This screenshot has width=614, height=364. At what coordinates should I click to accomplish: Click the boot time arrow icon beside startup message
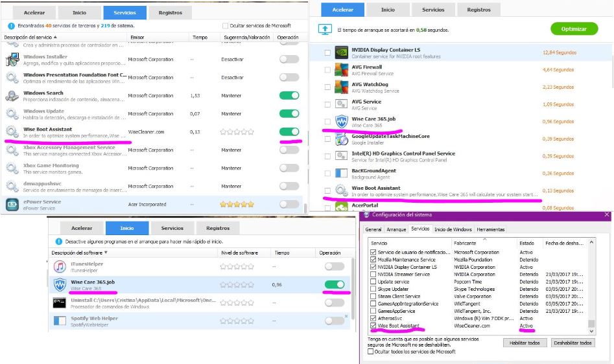pyautogui.click(x=325, y=29)
